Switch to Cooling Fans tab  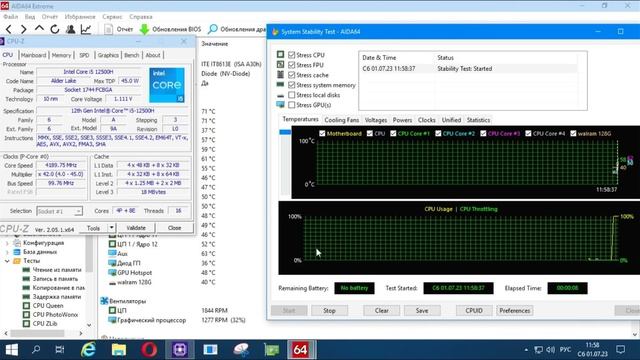(x=342, y=120)
